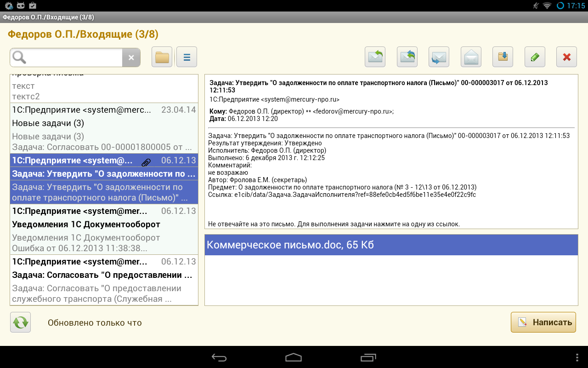Viewport: 588px width, 368px height.
Task: Clear the search field with the X icon
Action: click(131, 57)
